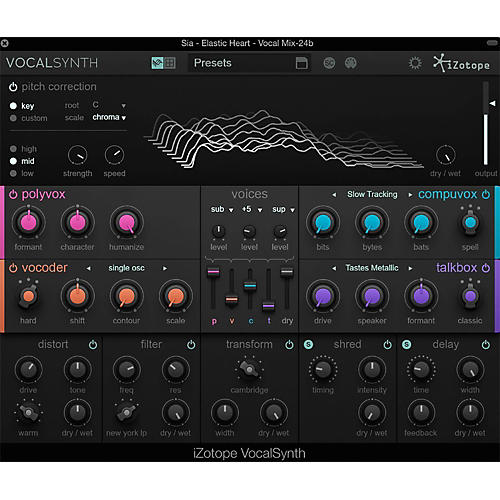Toggle distort effect power
The image size is (500, 500).
click(x=93, y=345)
